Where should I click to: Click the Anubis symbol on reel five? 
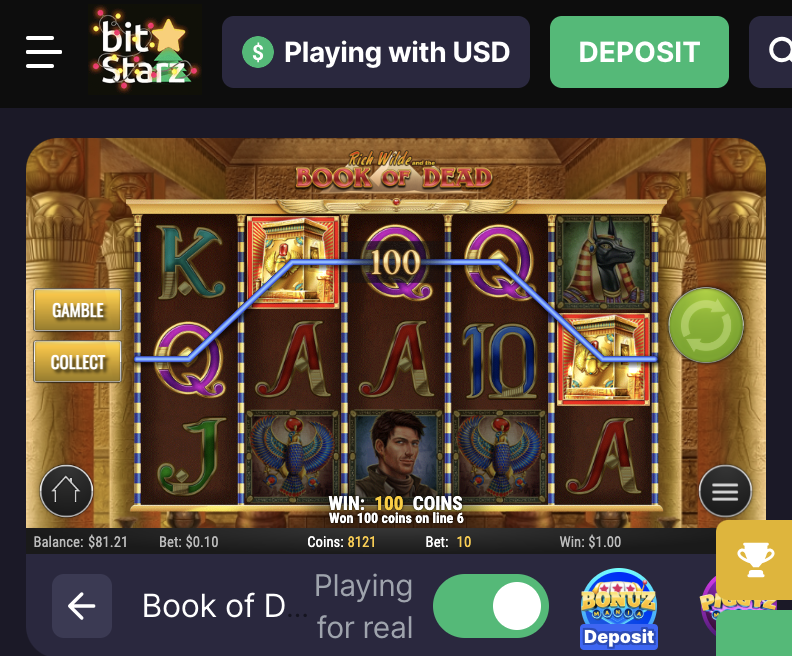tap(603, 262)
